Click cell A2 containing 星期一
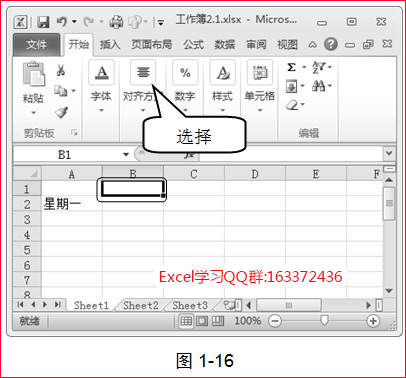The image size is (406, 378). pos(72,204)
